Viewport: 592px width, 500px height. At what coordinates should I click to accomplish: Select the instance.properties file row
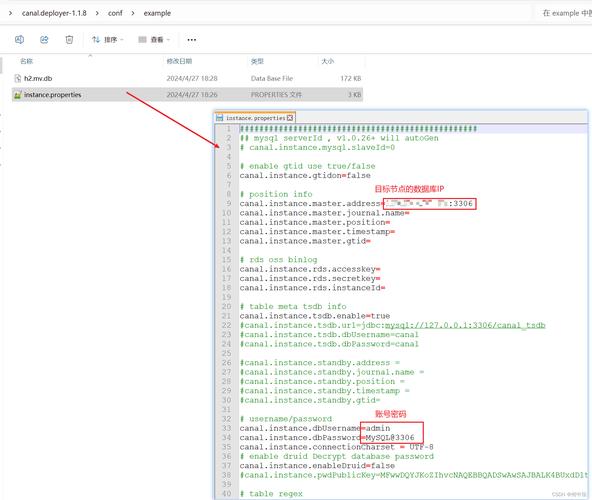(x=187, y=94)
